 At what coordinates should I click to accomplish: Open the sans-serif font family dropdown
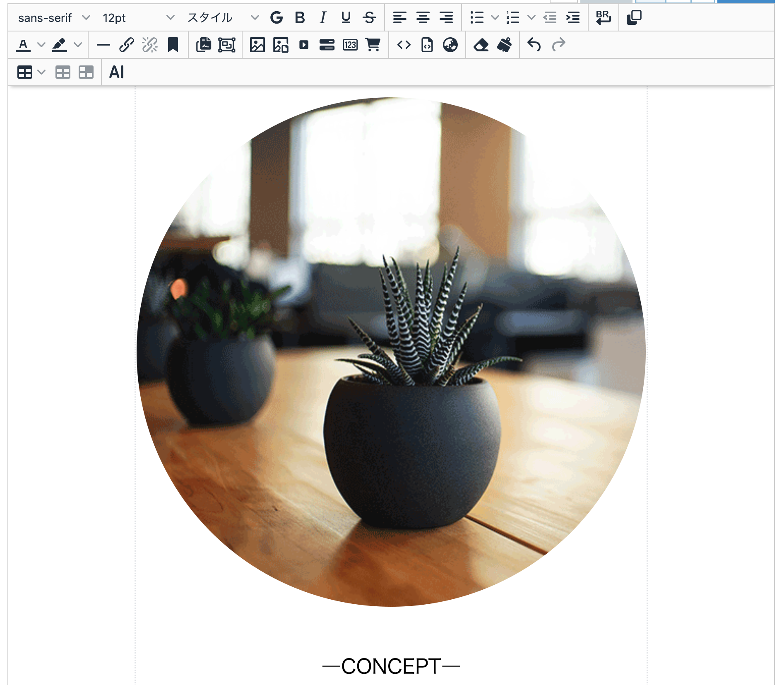53,18
